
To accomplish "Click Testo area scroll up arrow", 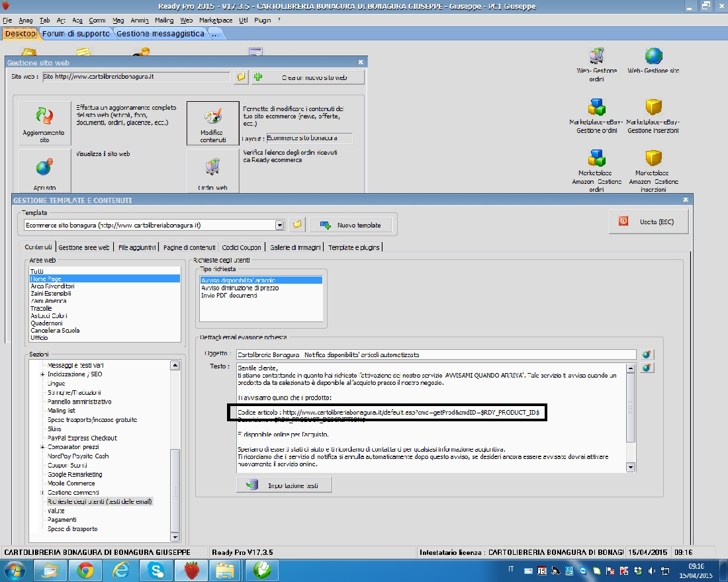I will [631, 369].
